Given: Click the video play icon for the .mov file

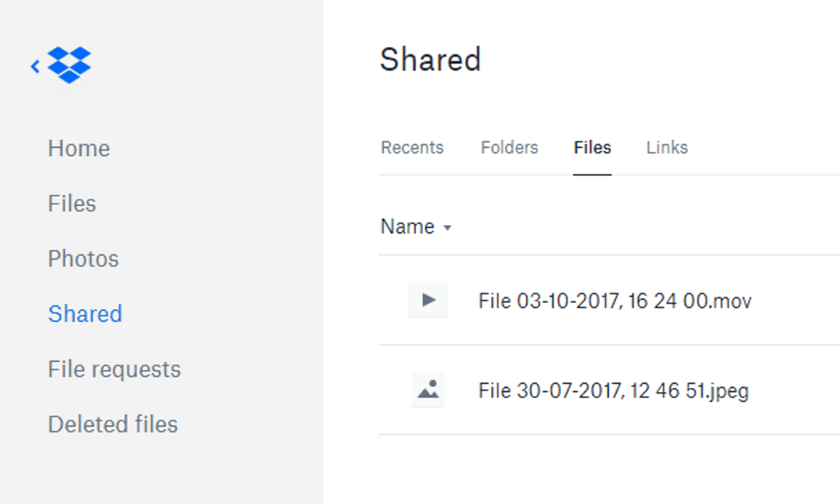Looking at the screenshot, I should coord(428,300).
